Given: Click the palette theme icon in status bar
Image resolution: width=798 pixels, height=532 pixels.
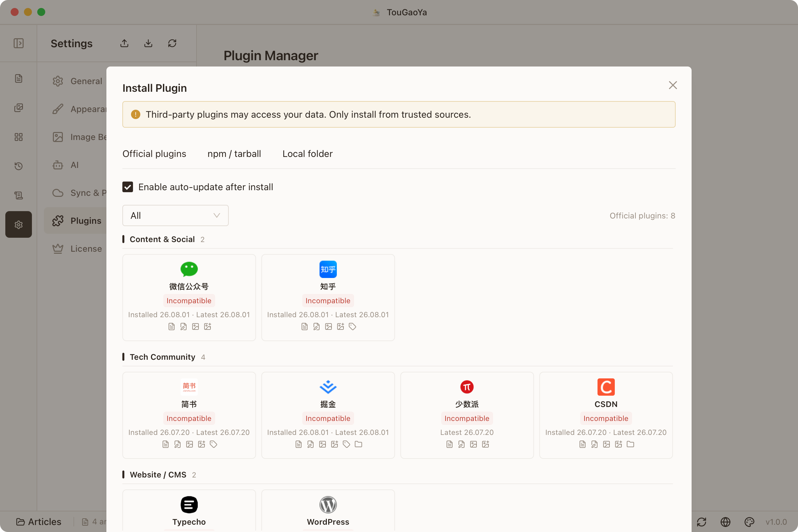Looking at the screenshot, I should click(749, 522).
